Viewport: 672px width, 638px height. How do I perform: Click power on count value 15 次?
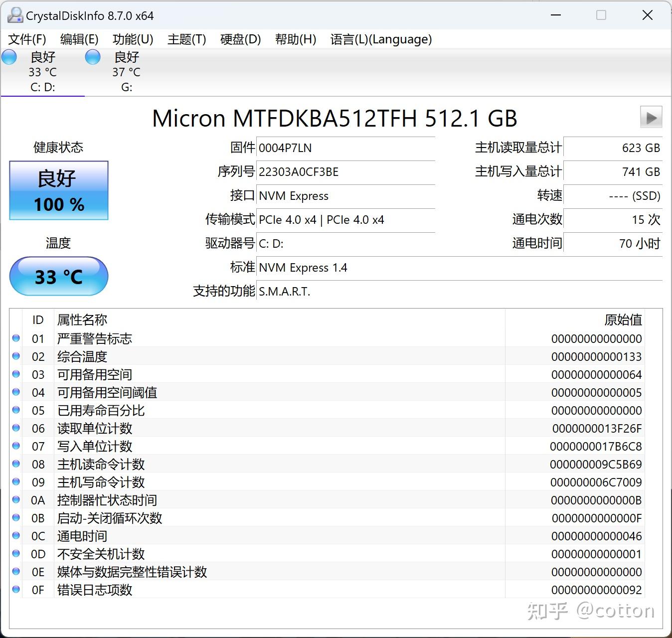pyautogui.click(x=613, y=220)
